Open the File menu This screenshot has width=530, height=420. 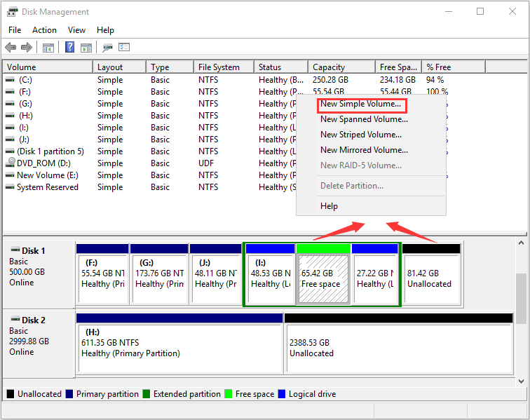coord(15,30)
